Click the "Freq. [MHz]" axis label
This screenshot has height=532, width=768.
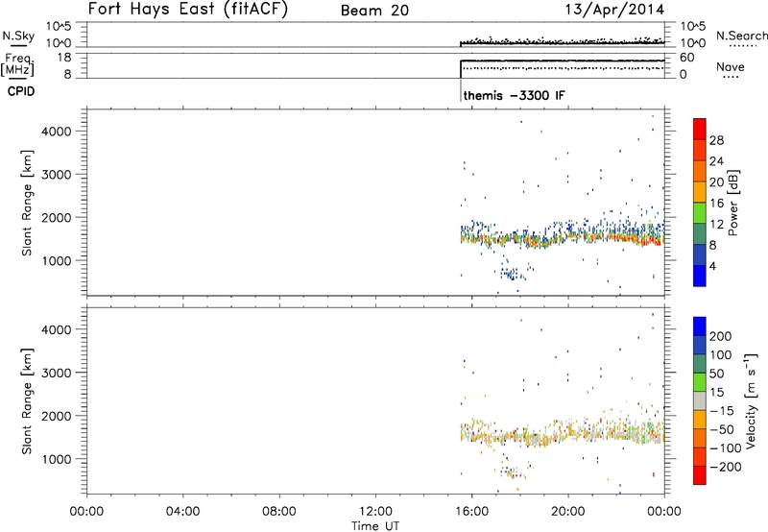[17, 64]
